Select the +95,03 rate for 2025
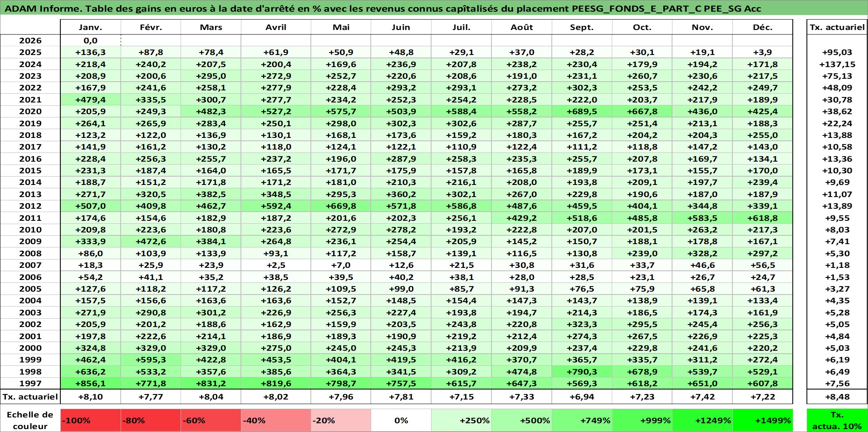Viewport: 868px width, 432px height. [837, 52]
